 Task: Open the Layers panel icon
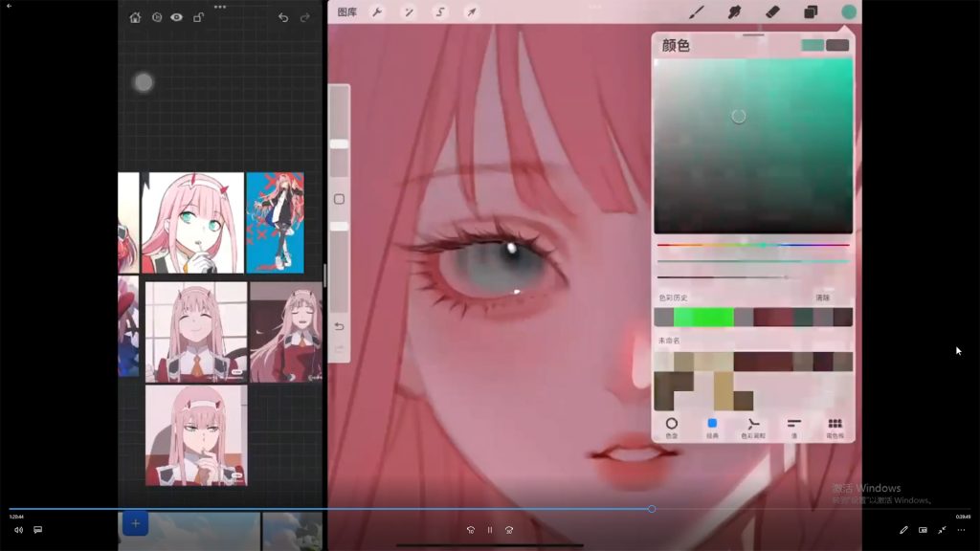click(811, 12)
